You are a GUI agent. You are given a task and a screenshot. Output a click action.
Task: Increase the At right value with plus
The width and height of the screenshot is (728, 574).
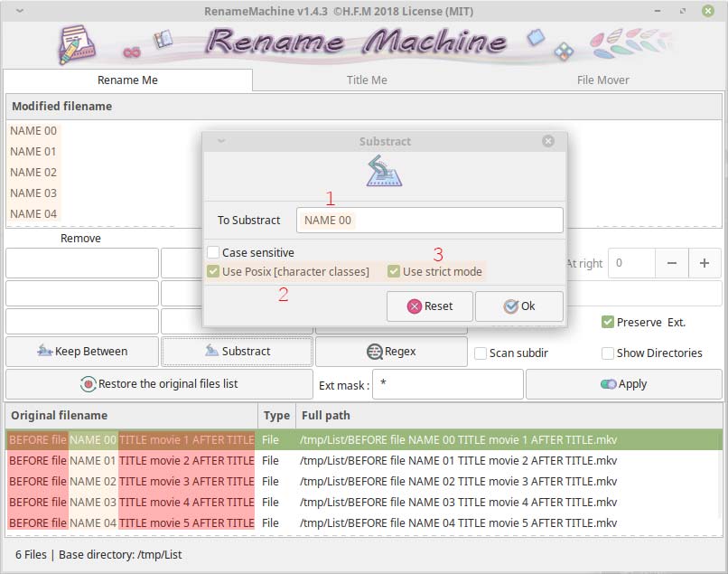click(x=705, y=263)
